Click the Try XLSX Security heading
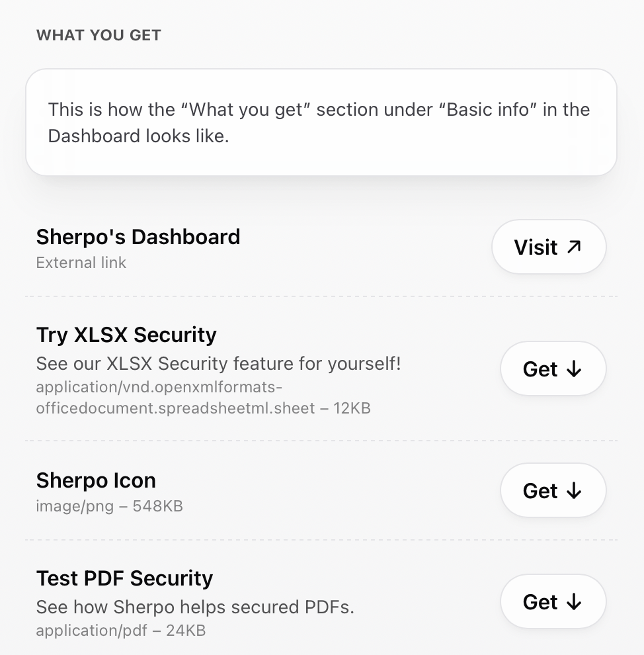Image resolution: width=644 pixels, height=655 pixels. (x=126, y=335)
